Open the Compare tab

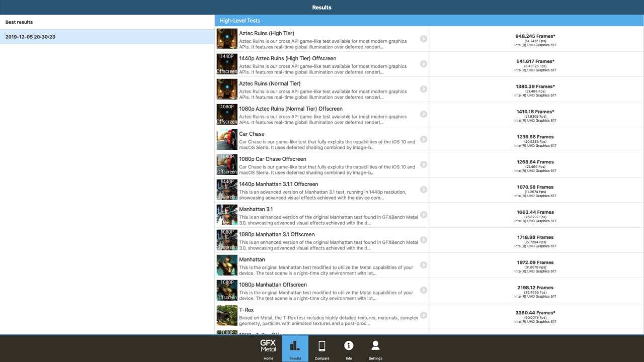[x=322, y=348]
